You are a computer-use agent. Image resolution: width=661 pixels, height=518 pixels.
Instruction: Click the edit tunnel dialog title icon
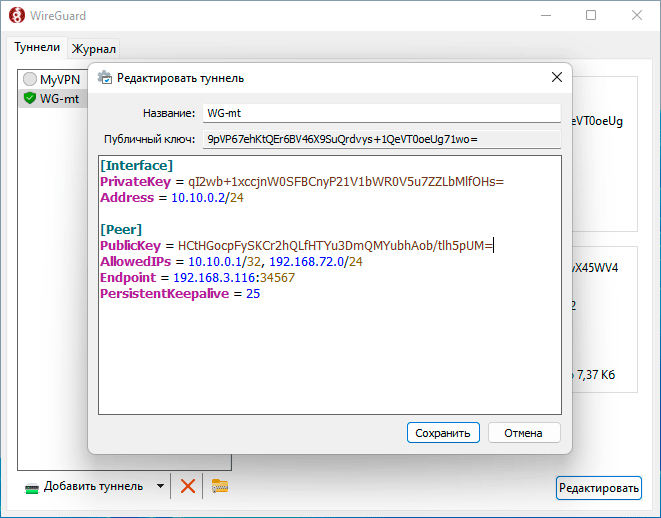click(x=104, y=78)
